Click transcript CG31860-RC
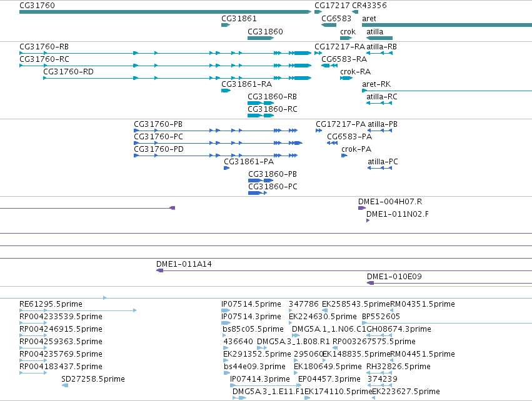 tap(261, 116)
